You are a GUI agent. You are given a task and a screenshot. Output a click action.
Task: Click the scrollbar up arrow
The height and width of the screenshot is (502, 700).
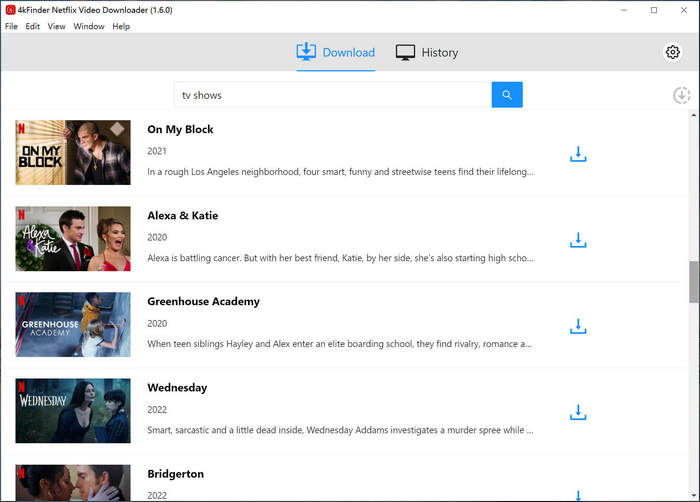point(693,116)
